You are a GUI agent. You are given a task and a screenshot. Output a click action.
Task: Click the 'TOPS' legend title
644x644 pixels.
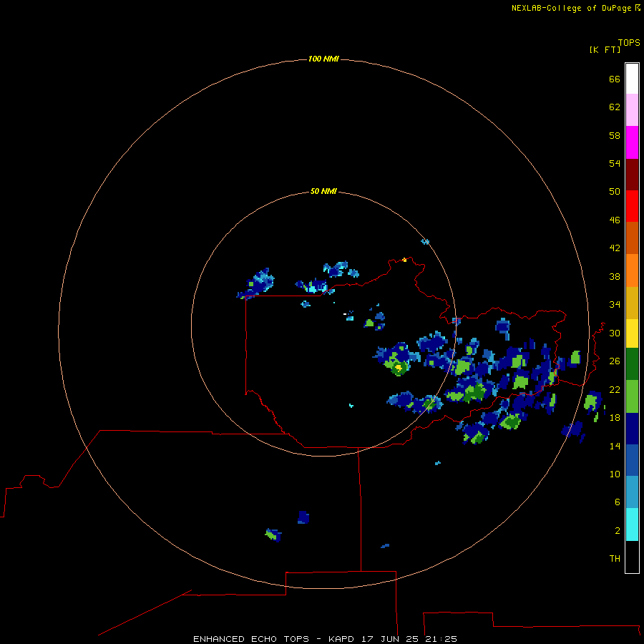[x=629, y=43]
